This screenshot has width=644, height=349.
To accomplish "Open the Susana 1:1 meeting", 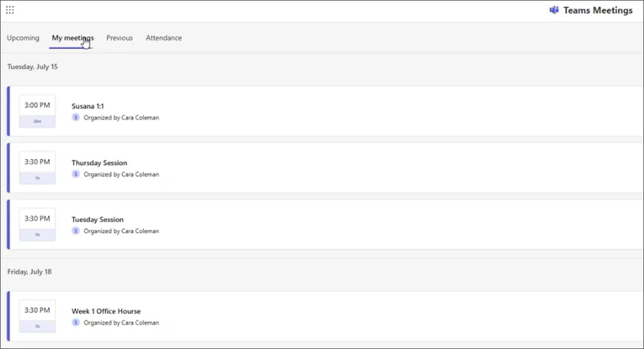I will [x=88, y=106].
